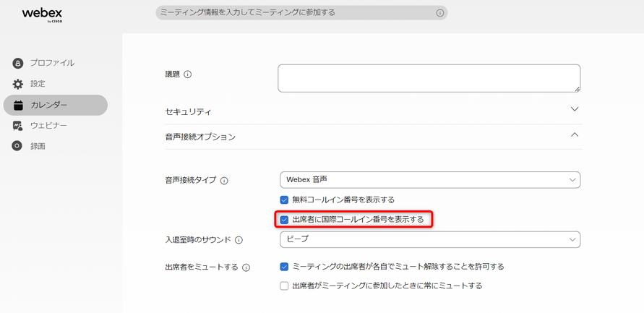This screenshot has height=313, width=644.
Task: Click the 入退室時のサウンド label text
Action: [x=198, y=240]
